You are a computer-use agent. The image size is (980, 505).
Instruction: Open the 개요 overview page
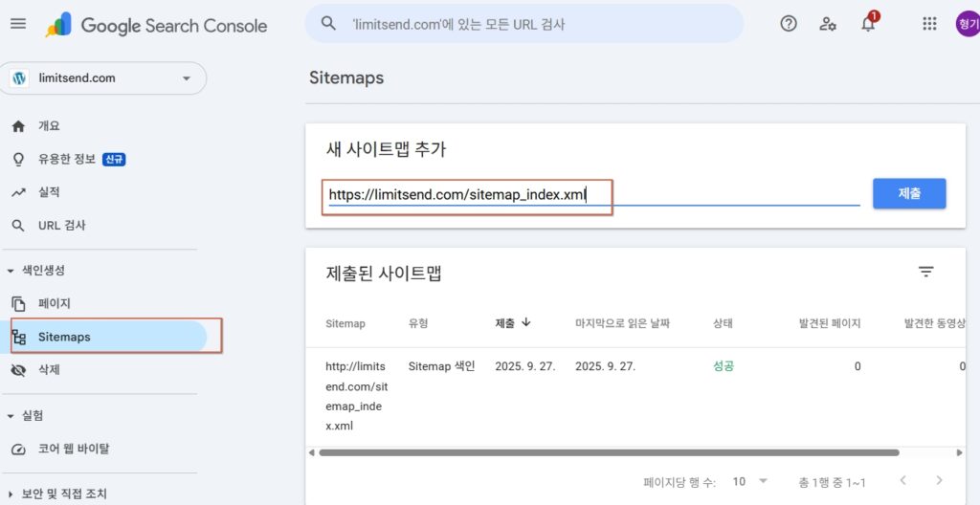[48, 126]
